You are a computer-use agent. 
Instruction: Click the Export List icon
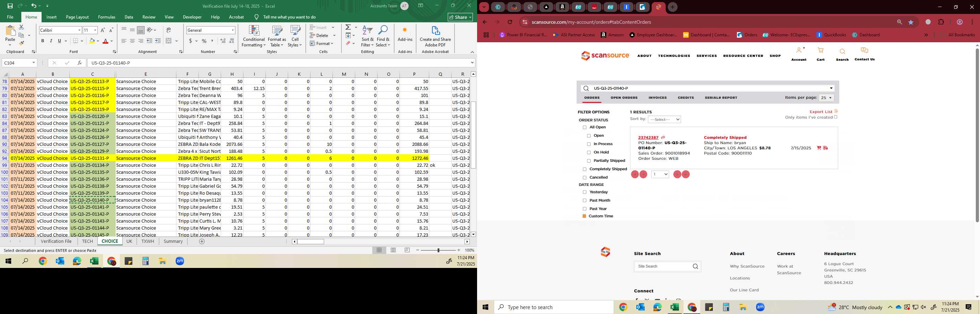coord(836,111)
